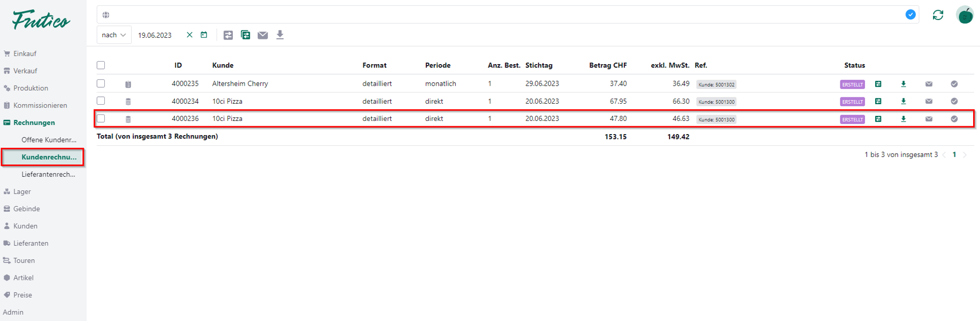Go to next page with right chevron
Viewport: 980px width, 321px height.
(965, 155)
